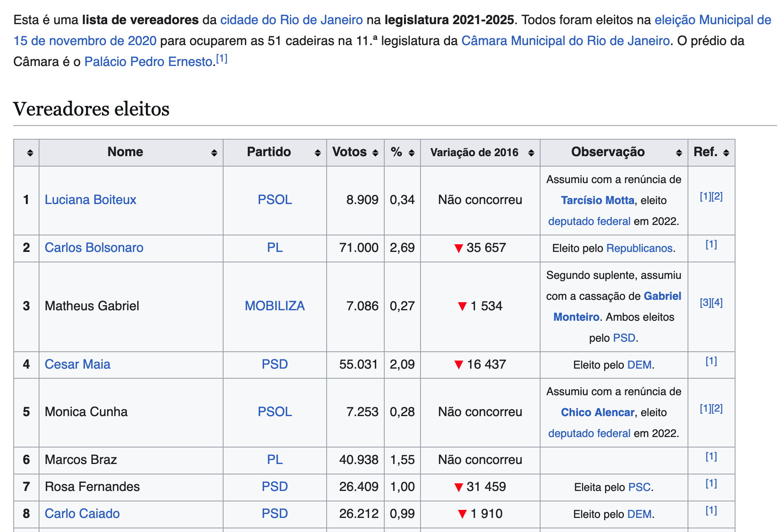Screen dimensions: 779x532
Task: Follow the Chico Alencar link
Action: point(597,412)
